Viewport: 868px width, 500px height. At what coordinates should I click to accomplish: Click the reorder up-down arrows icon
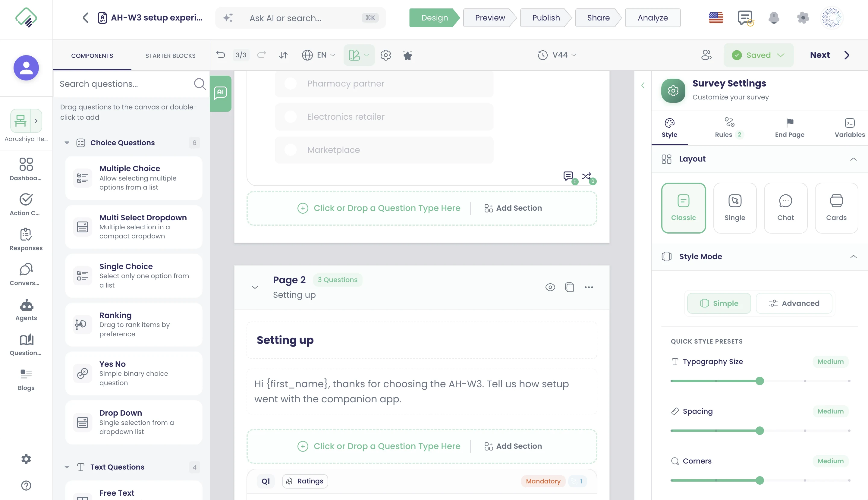tap(283, 55)
